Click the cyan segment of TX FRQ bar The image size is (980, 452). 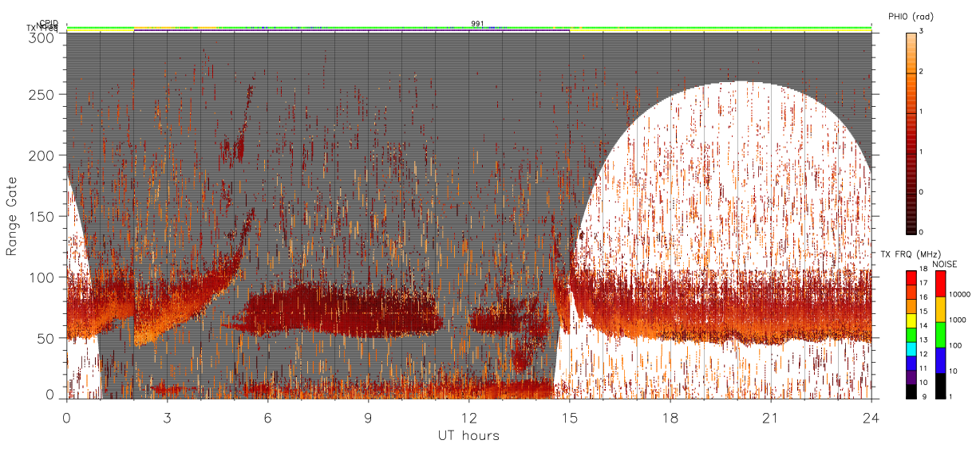[911, 349]
